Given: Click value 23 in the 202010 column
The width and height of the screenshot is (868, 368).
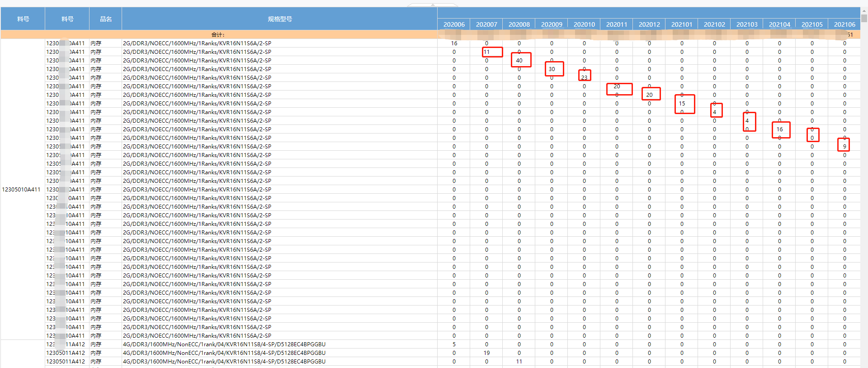Looking at the screenshot, I should point(584,78).
